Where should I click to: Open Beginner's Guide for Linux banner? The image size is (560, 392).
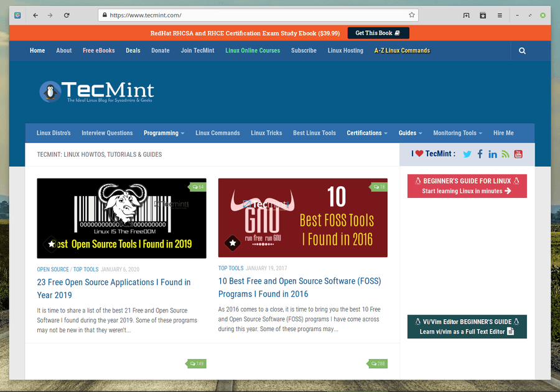tap(467, 186)
